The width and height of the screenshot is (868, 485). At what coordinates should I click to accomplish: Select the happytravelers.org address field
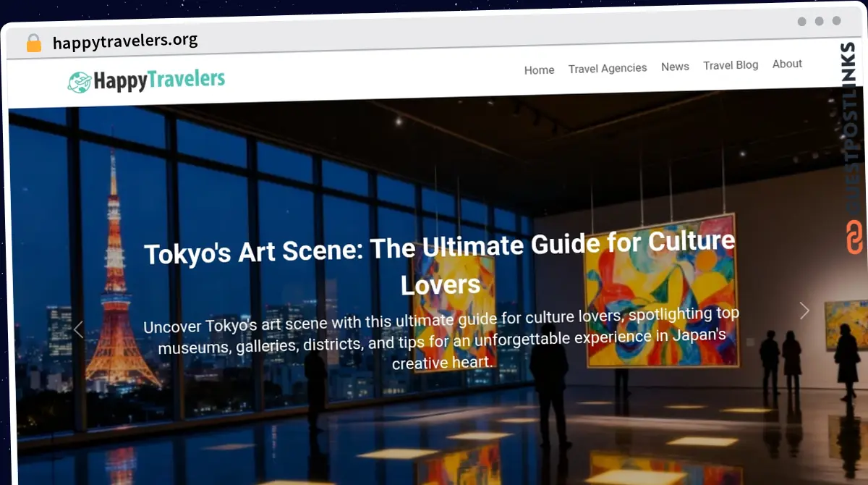[125, 41]
